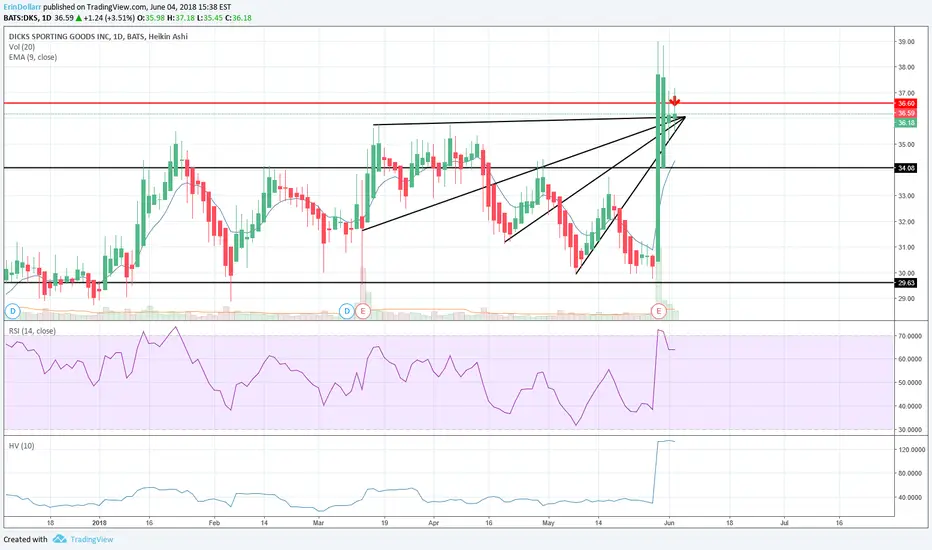This screenshot has height=550, width=932.
Task: Click the black 29.63 price level label
Action: pos(906,283)
